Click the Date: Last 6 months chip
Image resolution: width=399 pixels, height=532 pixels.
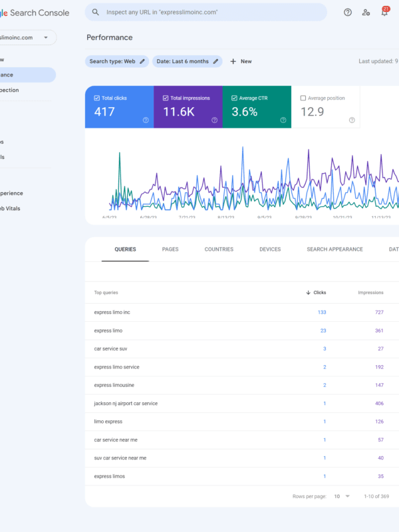point(188,61)
